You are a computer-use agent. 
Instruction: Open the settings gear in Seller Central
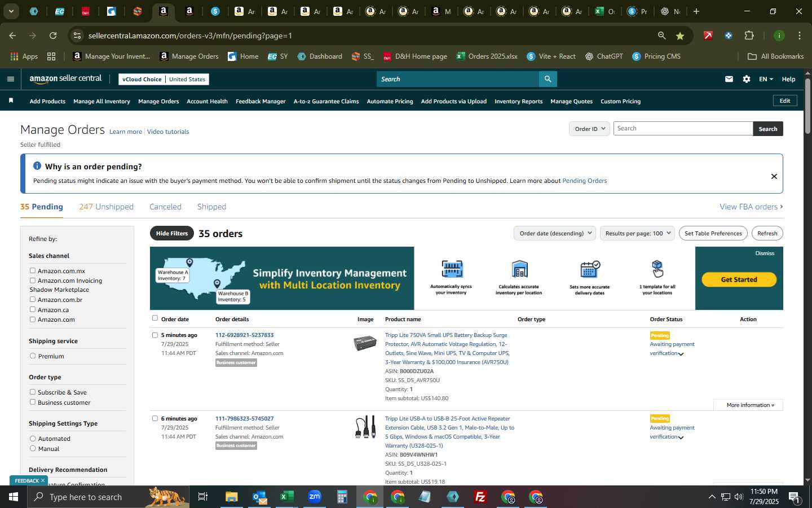[x=747, y=79]
